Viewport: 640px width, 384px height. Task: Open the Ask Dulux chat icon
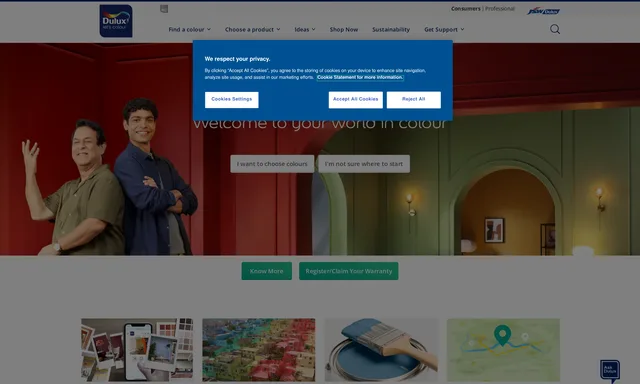pyautogui.click(x=610, y=371)
